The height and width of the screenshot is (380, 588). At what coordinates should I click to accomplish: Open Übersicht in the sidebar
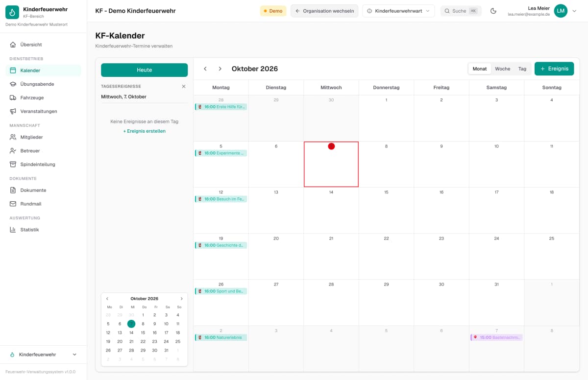pos(44,45)
